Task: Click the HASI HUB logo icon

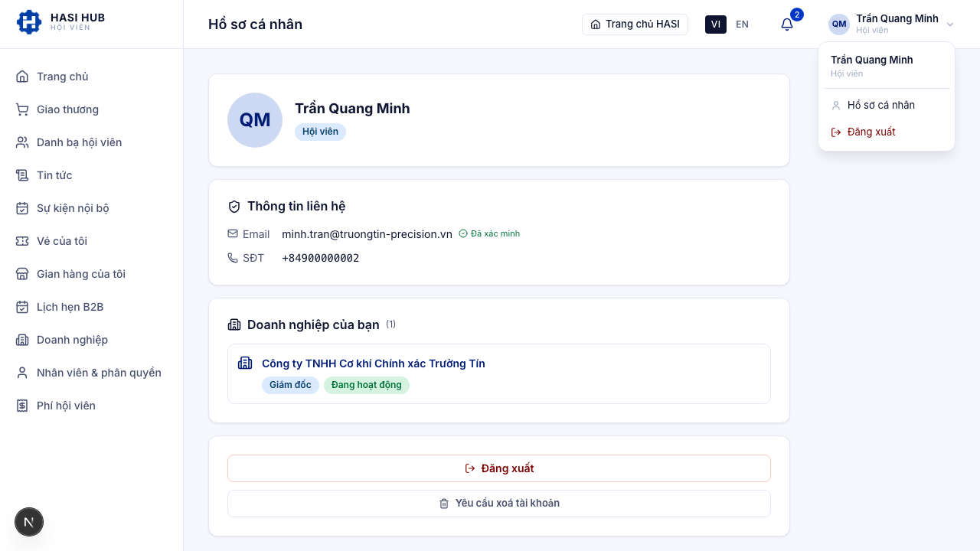Action: [x=29, y=22]
